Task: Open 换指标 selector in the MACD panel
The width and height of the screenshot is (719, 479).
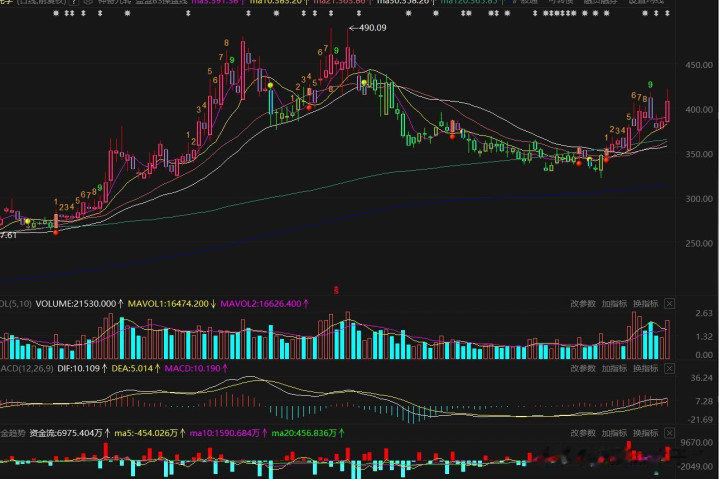Action: point(645,368)
